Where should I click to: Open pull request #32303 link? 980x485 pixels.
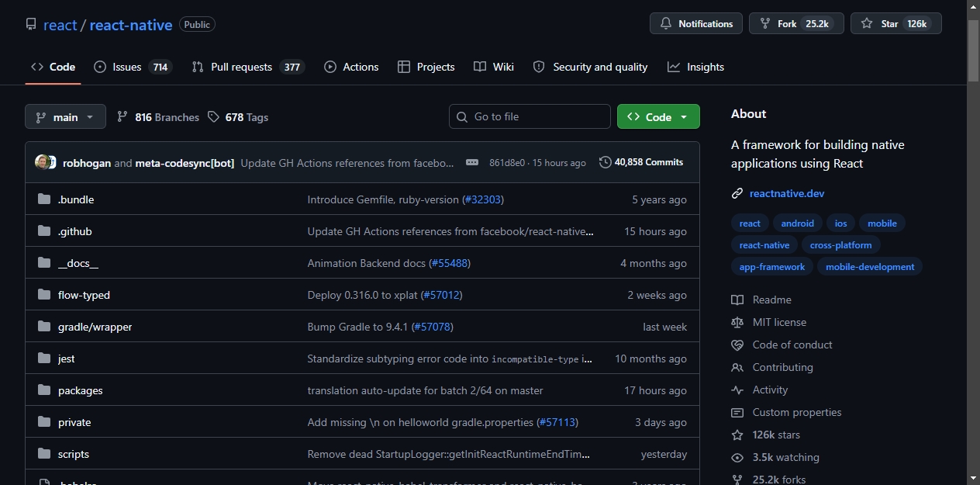[481, 199]
